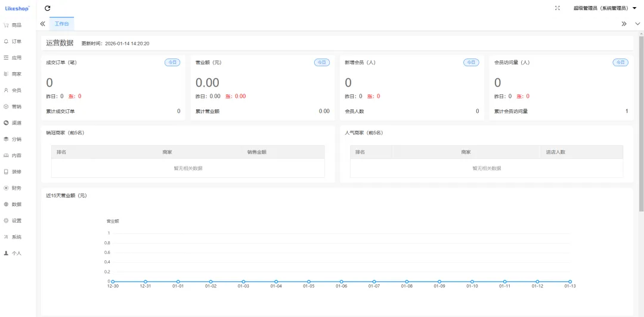Screen dimensions: 644x317
Task: Click the 商家 header in 人气商家 table
Action: (x=466, y=152)
